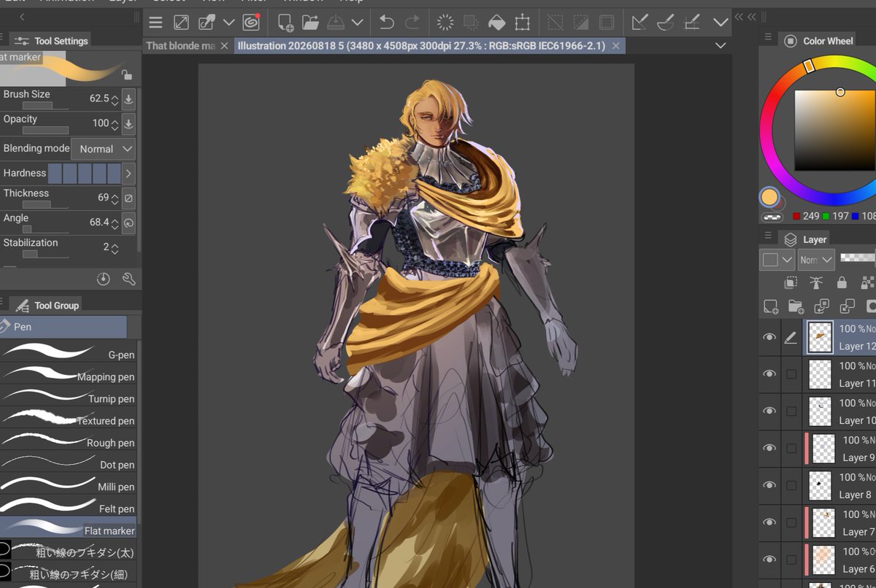Click the fit-to-screen diagonal arrow icon
This screenshot has height=588, width=876.
[x=182, y=23]
